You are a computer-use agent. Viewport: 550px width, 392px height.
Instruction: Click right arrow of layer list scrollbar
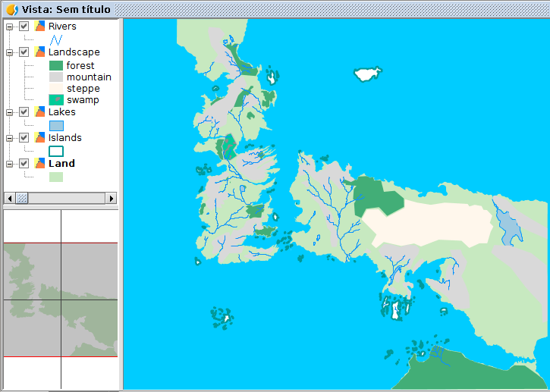click(112, 198)
